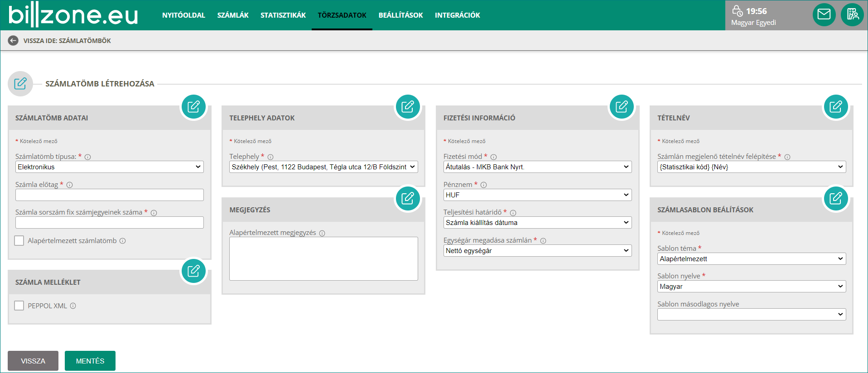Open Egységár megadása dropdown showing Nettó egységár
This screenshot has height=373, width=868.
tap(538, 251)
